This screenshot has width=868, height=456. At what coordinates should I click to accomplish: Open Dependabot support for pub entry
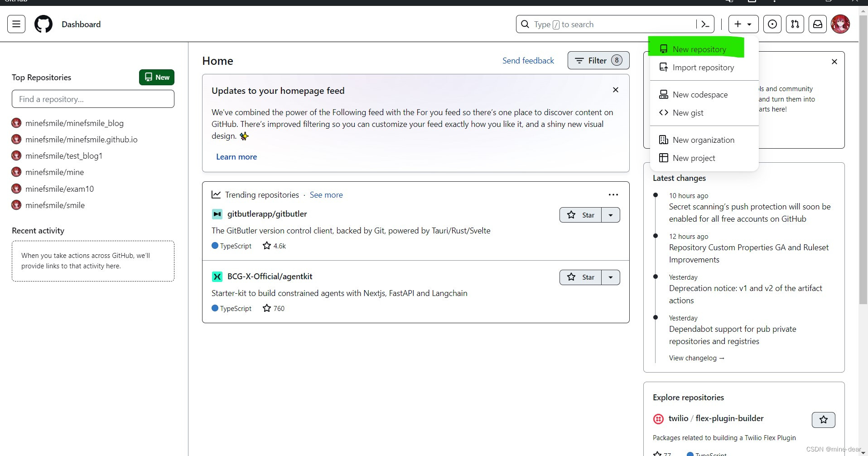(x=733, y=335)
